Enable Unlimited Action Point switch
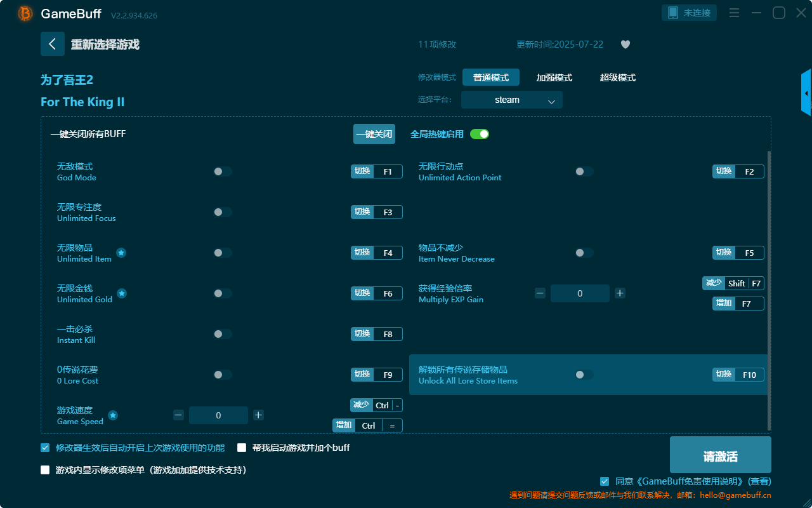Screen dimensions: 812x508 (584, 171)
